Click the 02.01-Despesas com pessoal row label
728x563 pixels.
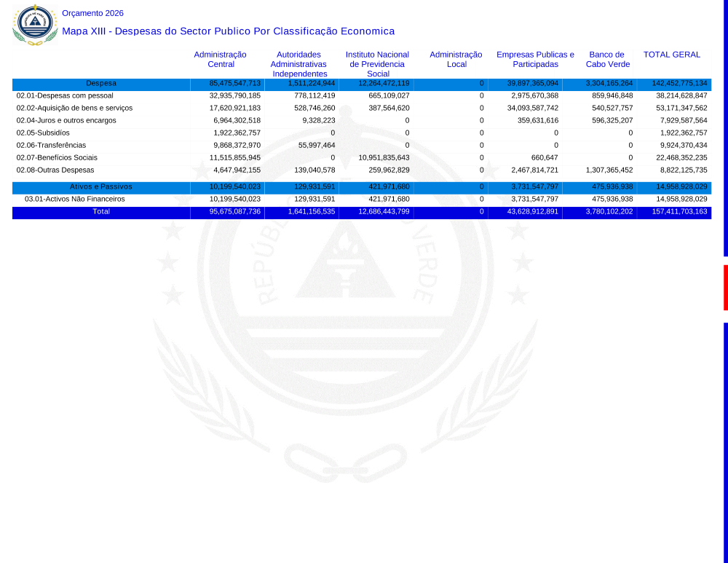[x=65, y=95]
